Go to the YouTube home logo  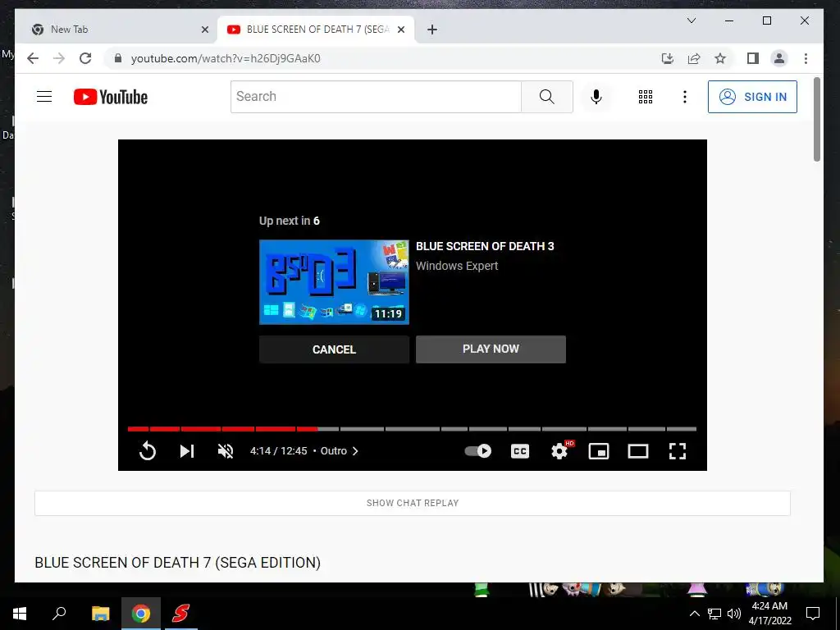[111, 97]
